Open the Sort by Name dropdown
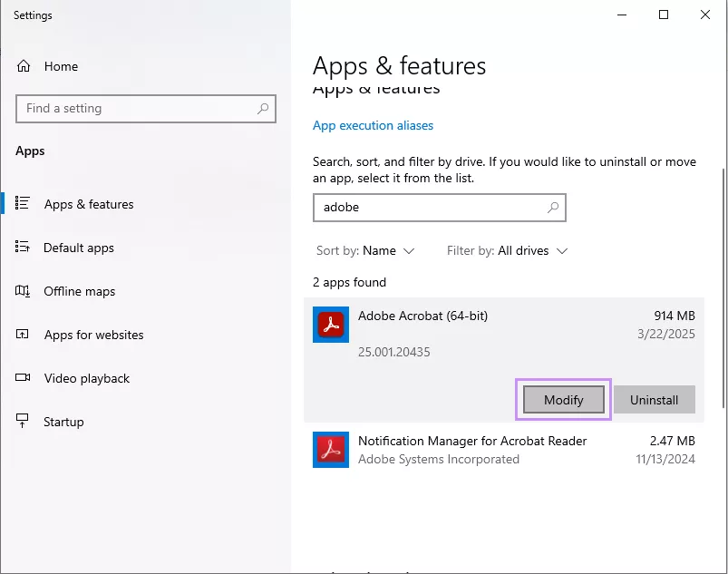The height and width of the screenshot is (574, 728). click(366, 250)
